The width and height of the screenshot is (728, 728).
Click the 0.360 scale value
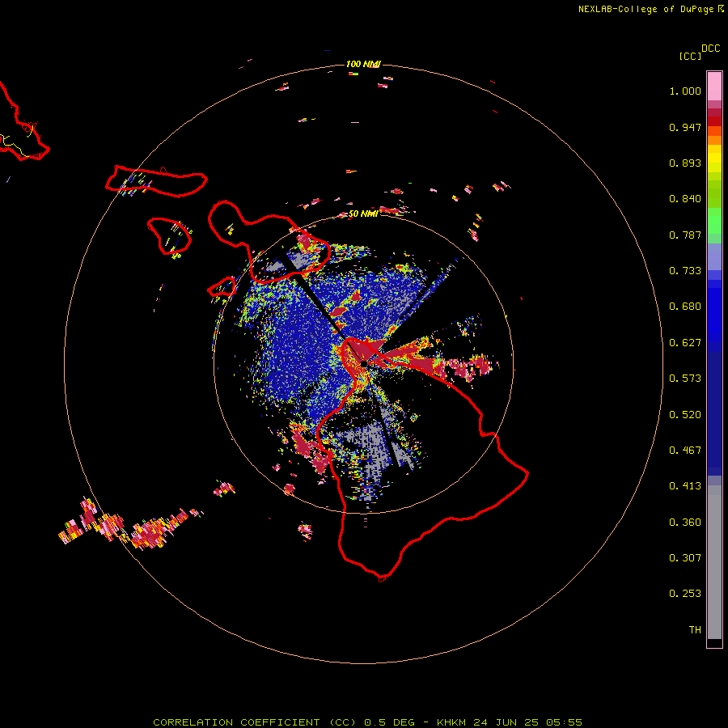(685, 523)
